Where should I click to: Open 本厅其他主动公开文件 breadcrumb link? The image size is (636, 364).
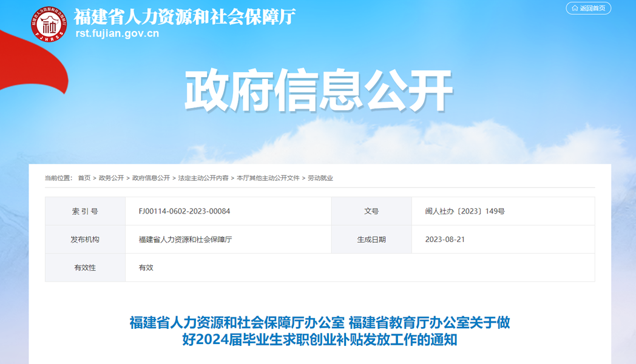pos(268,178)
